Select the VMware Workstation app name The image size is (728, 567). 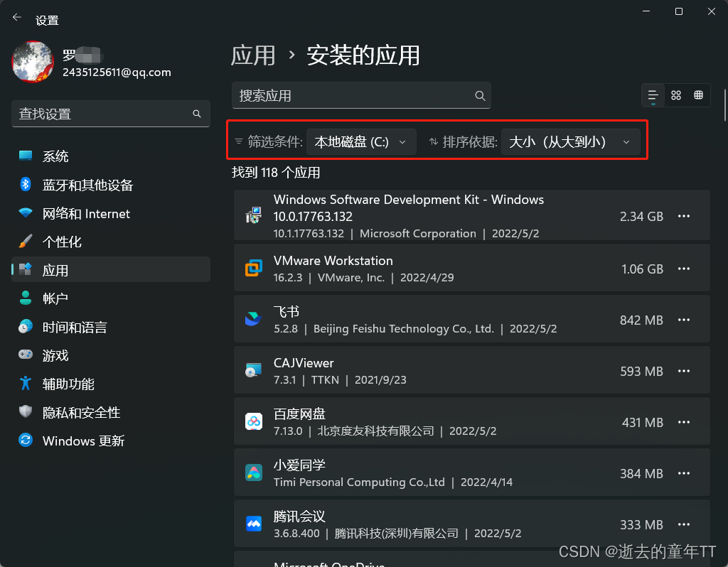[x=333, y=261]
